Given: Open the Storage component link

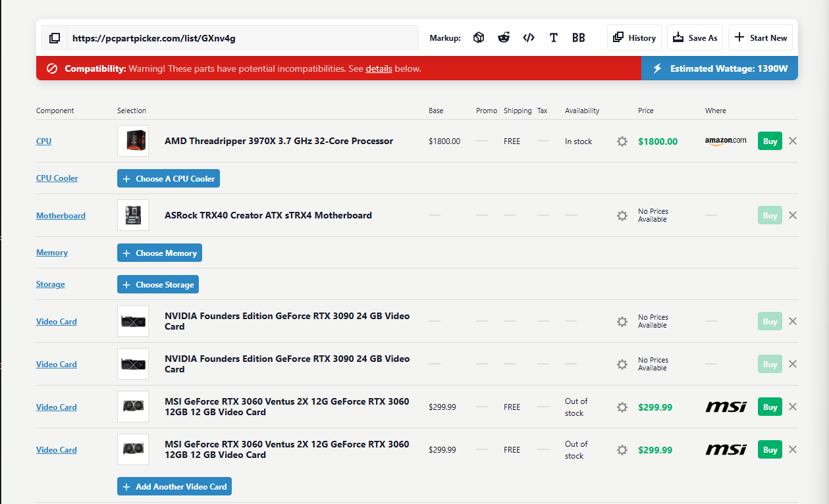Looking at the screenshot, I should (51, 284).
